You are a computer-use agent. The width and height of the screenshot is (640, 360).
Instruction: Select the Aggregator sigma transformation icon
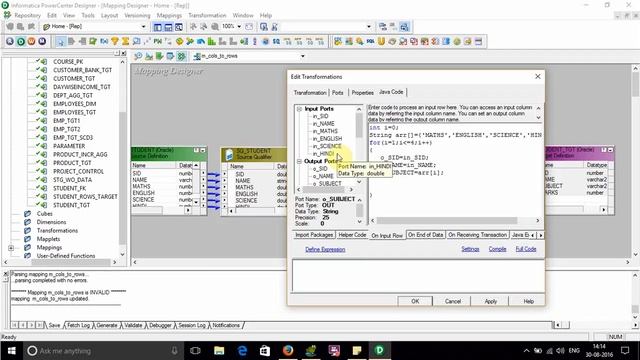pyautogui.click(x=125, y=41)
